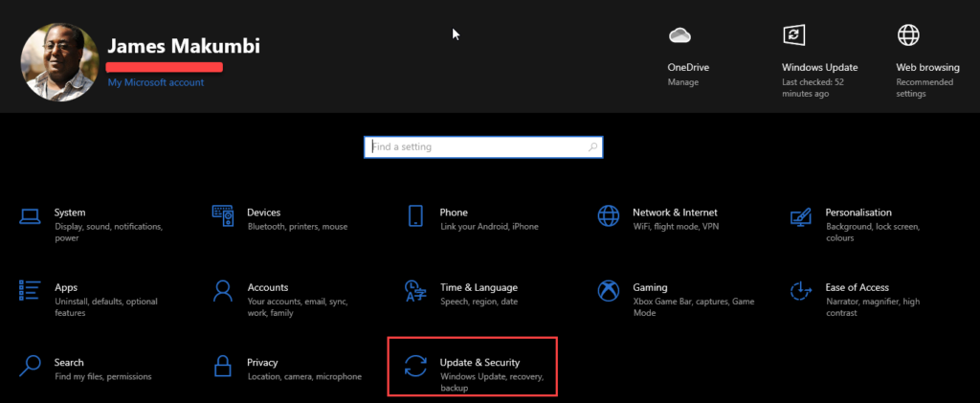This screenshot has width=980, height=403.
Task: Open the Devices keyboard and speaker icon
Action: tap(222, 215)
